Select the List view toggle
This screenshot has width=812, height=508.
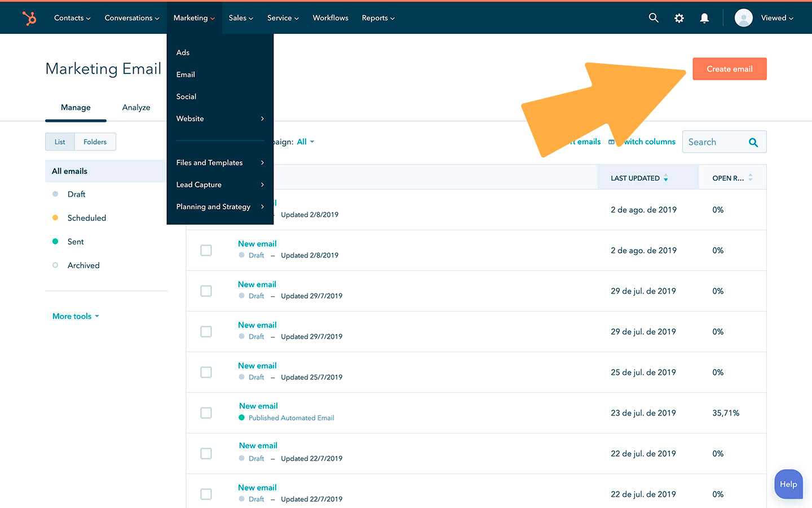click(x=60, y=142)
